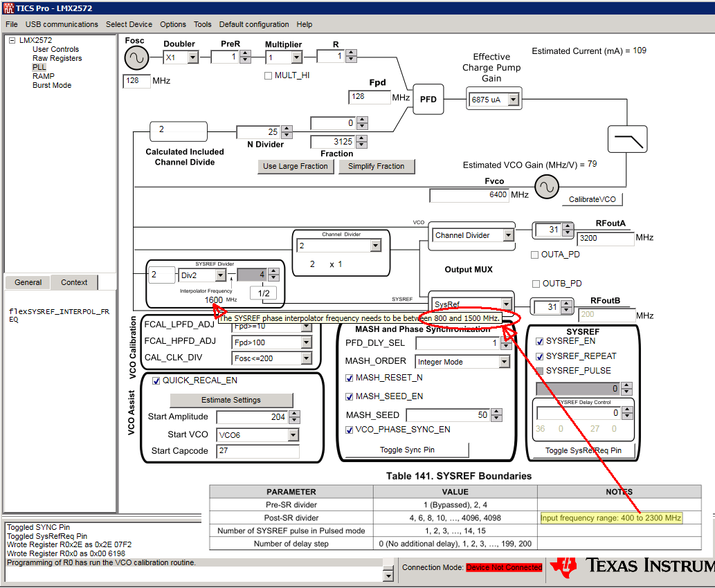Open the MASH_ORDER Integer Mode dropdown
Image resolution: width=715 pixels, height=588 pixels.
click(x=504, y=362)
